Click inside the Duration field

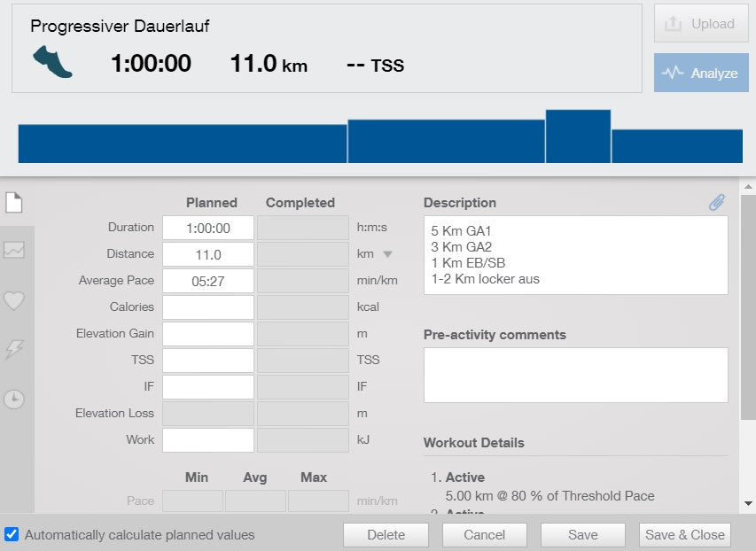coord(207,227)
